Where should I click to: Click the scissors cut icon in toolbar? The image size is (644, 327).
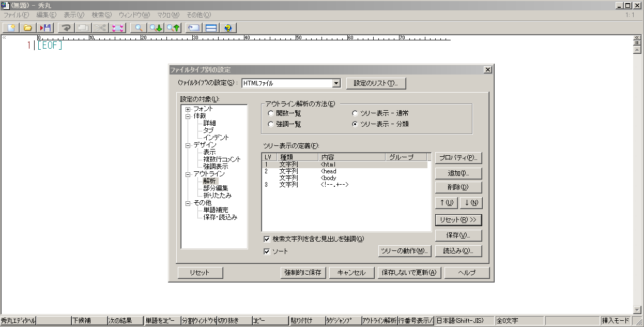pyautogui.click(x=100, y=27)
